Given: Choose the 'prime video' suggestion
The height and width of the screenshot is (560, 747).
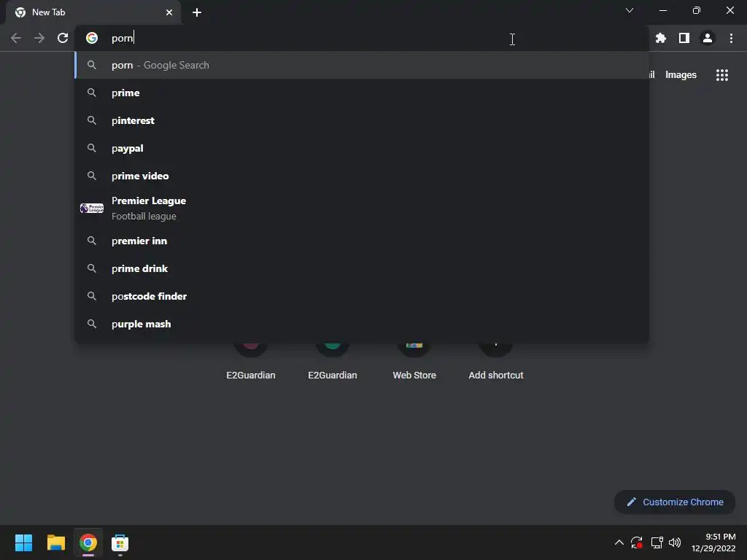Looking at the screenshot, I should point(362,176).
